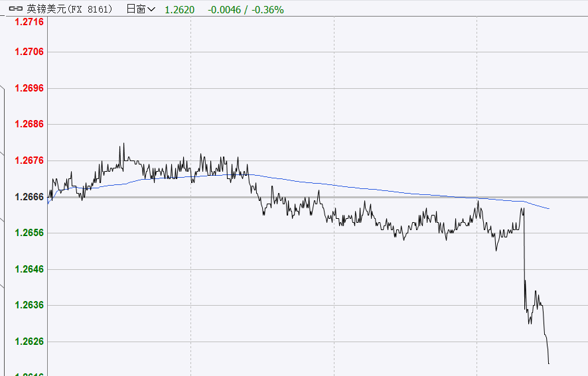Click the green 1.2636 axis label
Image resolution: width=588 pixels, height=376 pixels.
29,305
